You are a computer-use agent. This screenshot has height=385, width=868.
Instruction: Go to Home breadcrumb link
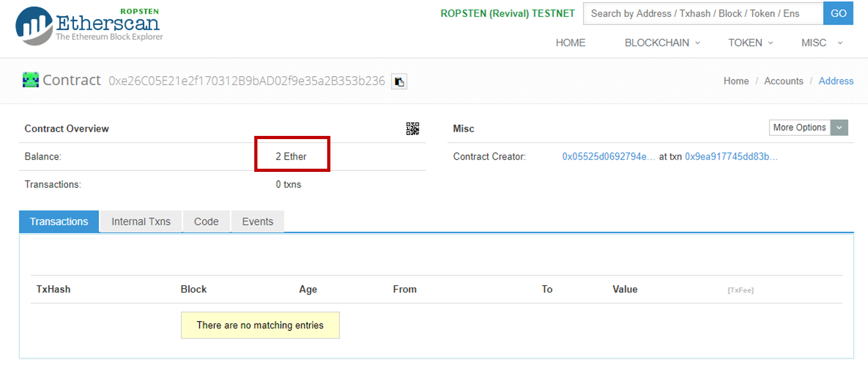pos(736,81)
